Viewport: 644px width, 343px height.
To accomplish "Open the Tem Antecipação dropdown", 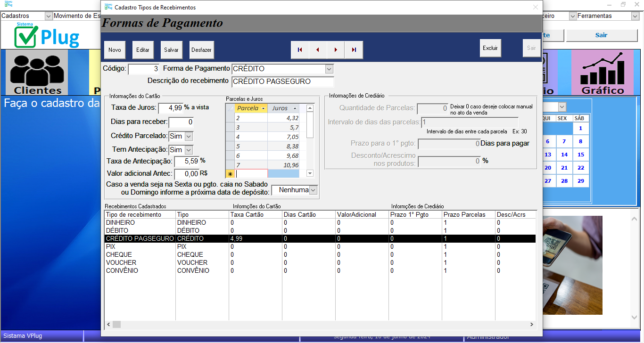I will coord(189,150).
